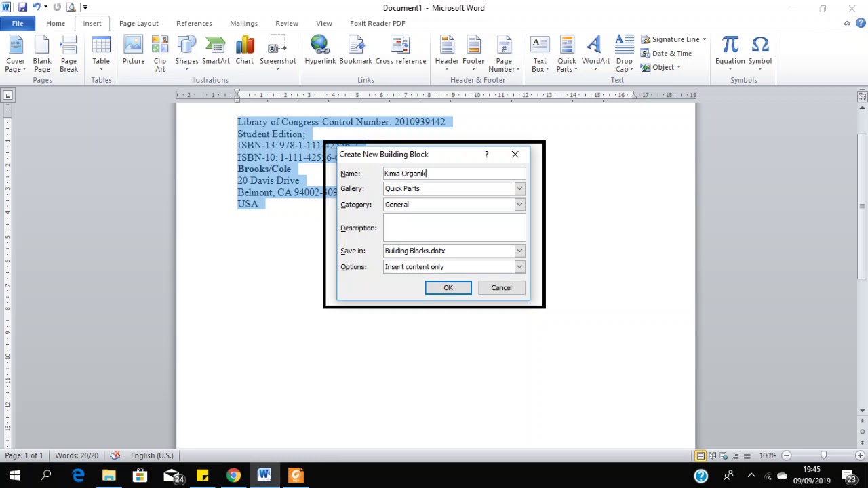Open Quick Parts menu
The height and width of the screenshot is (488, 868).
567,54
